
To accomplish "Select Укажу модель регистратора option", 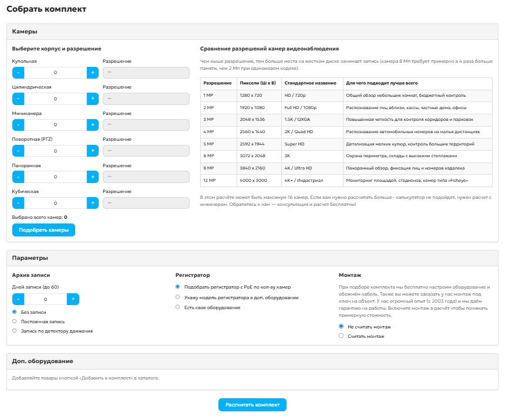I will tap(178, 297).
